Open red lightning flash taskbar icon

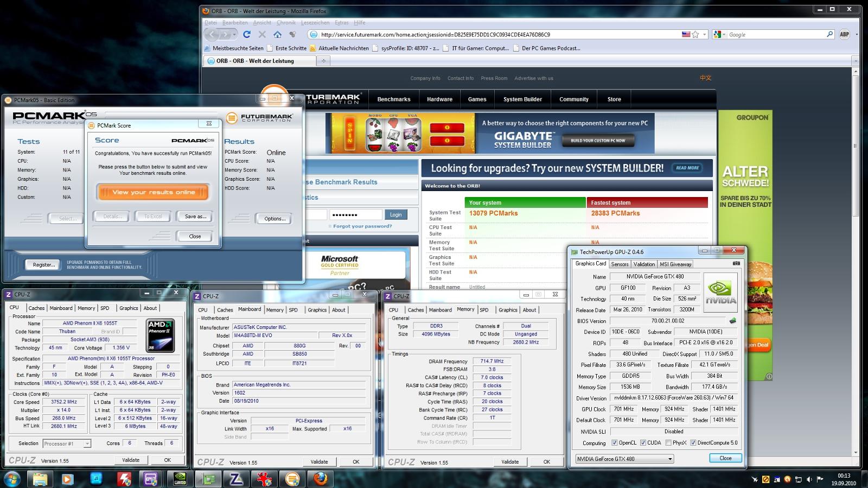pyautogui.click(x=124, y=479)
